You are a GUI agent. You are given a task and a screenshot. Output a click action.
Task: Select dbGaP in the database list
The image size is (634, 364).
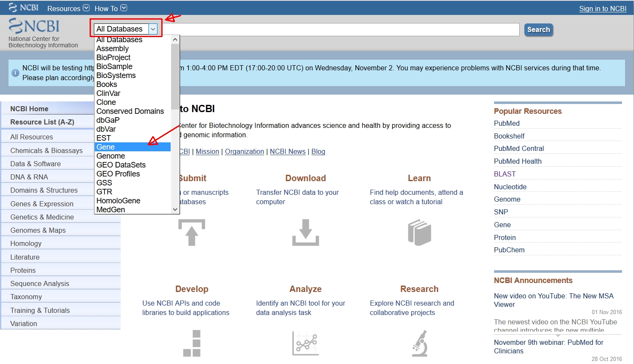[132, 120]
